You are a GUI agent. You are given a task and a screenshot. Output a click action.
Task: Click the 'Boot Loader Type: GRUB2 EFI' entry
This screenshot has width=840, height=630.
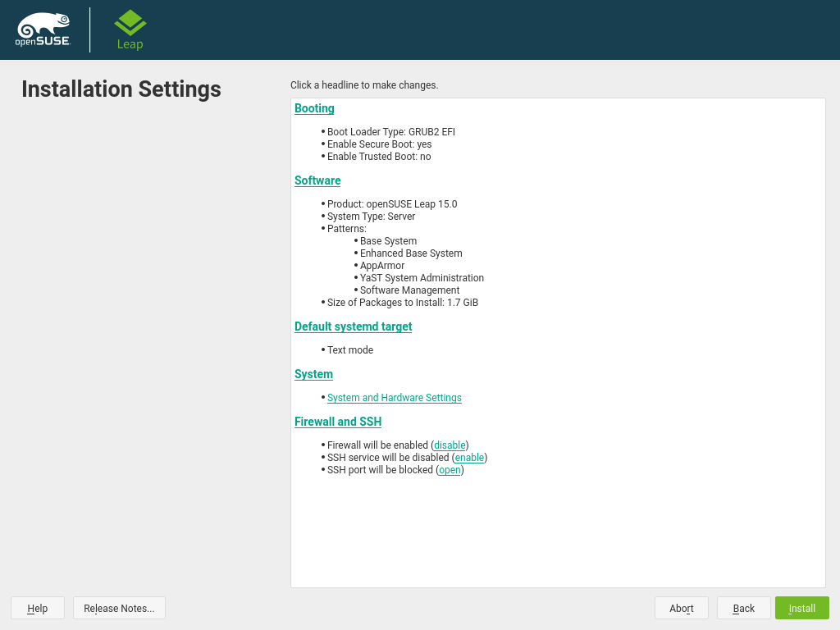point(390,132)
